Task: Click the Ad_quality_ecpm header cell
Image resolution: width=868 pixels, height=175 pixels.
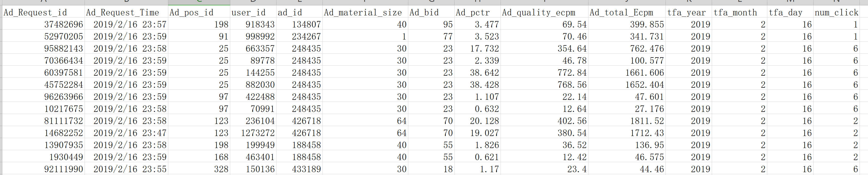Action: [x=544, y=13]
